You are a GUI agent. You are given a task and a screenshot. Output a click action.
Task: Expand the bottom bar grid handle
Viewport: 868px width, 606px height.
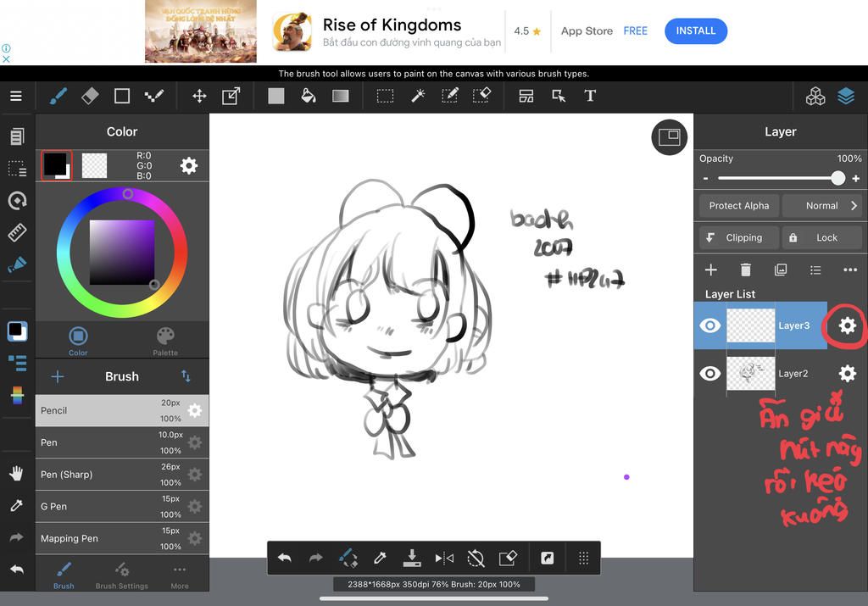coord(583,559)
